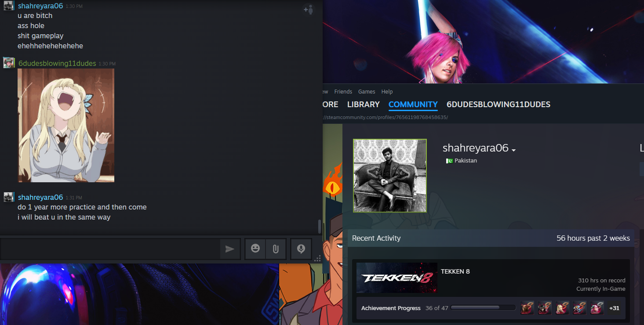
Task: Open the Help menu in Steam
Action: (387, 92)
